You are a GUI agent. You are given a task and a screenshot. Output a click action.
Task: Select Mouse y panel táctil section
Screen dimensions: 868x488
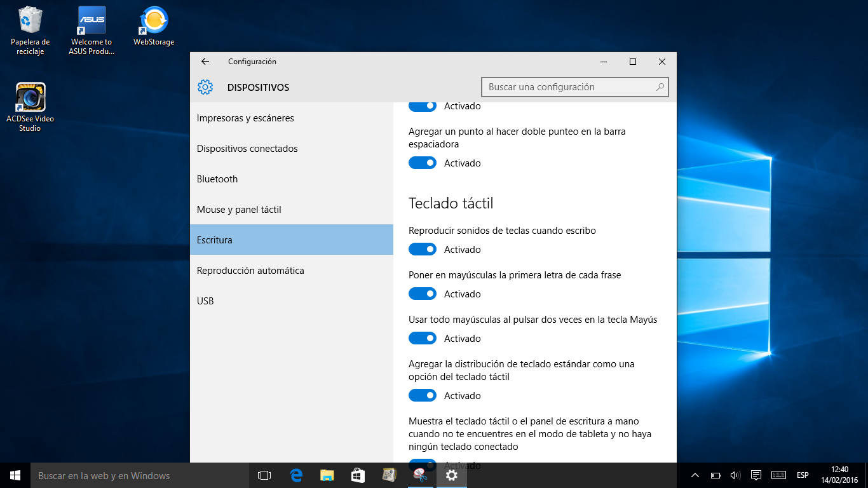239,210
